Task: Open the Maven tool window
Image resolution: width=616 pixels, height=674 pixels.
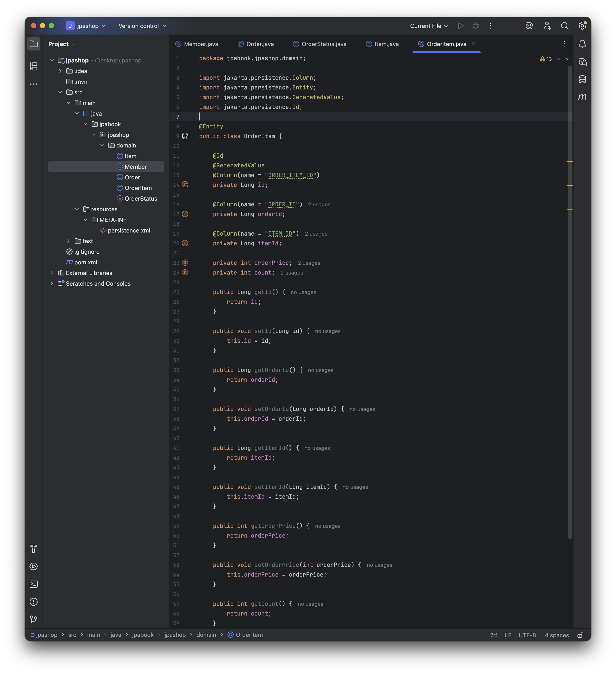Action: click(582, 97)
